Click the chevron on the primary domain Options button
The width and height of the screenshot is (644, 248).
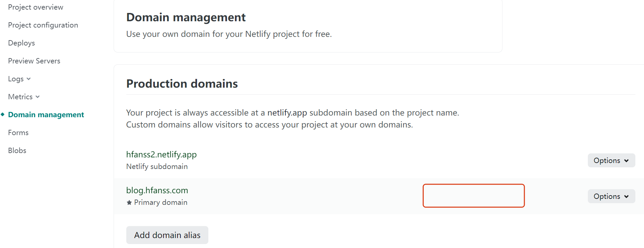point(626,197)
